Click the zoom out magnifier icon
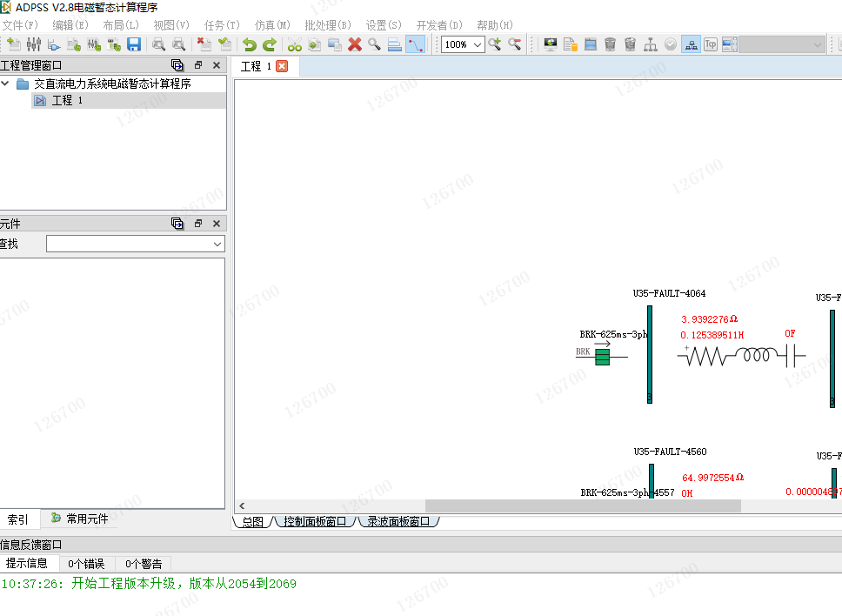 [515, 44]
